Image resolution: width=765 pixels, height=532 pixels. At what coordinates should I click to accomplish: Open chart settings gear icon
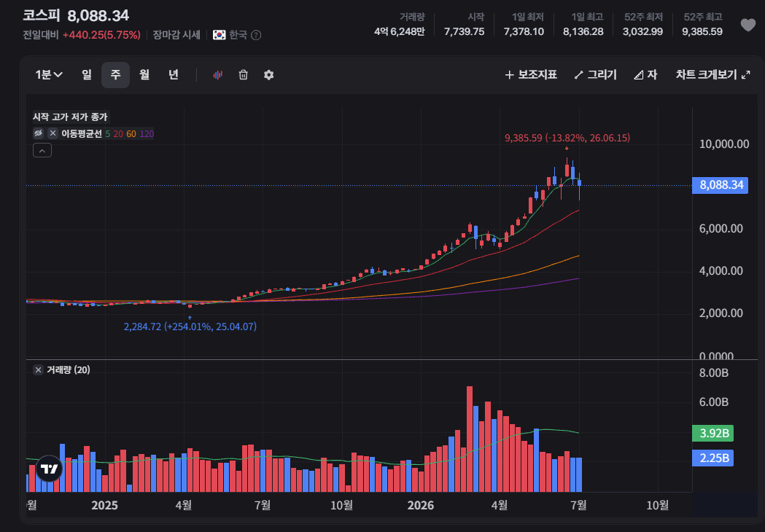click(268, 74)
